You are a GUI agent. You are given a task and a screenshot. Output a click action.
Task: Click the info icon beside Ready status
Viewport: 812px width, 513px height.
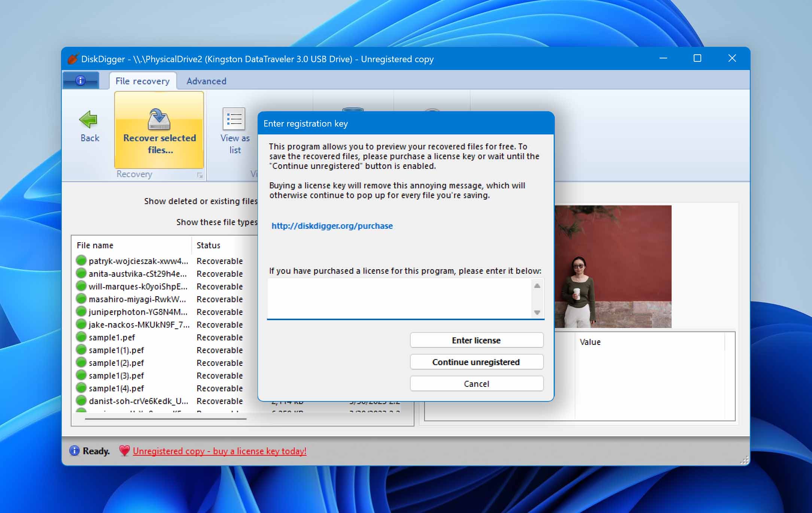[x=74, y=450]
